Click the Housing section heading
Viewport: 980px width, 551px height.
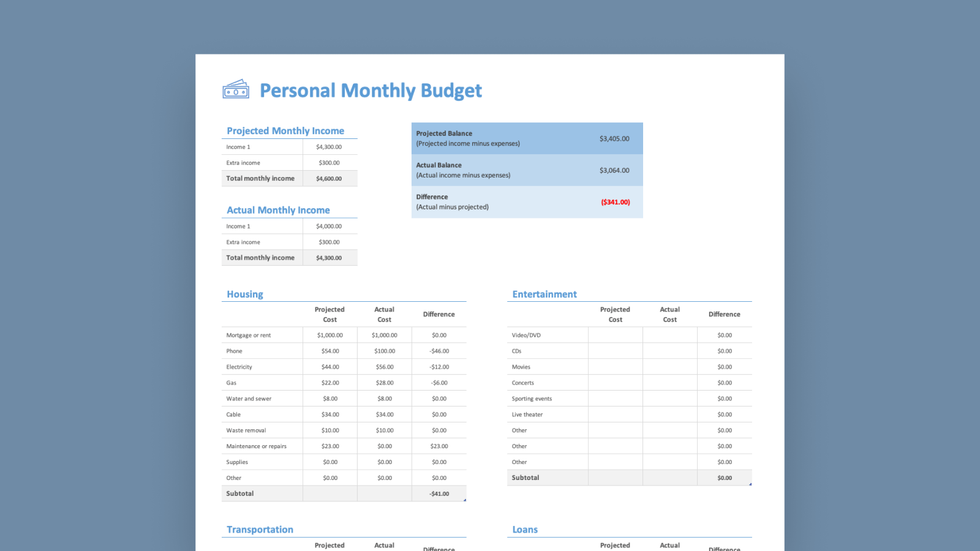click(245, 294)
